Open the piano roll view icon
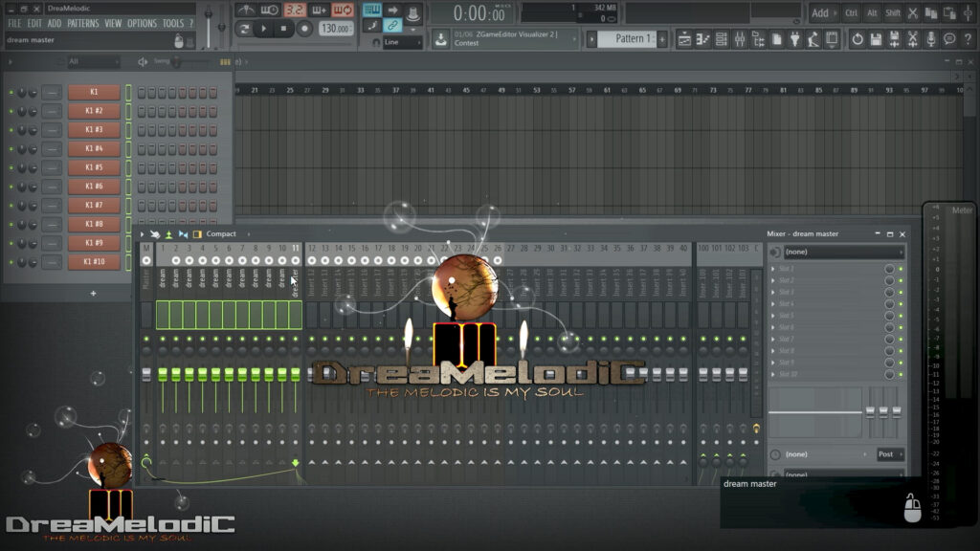980x551 pixels. click(x=702, y=39)
